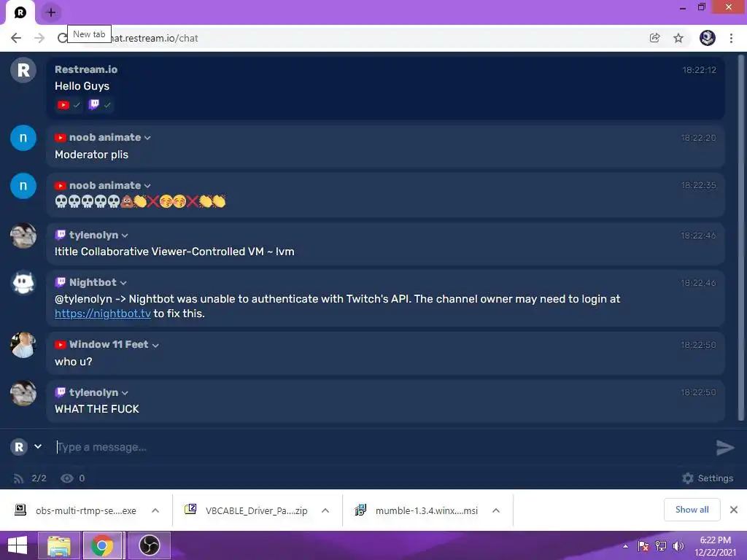Image resolution: width=747 pixels, height=560 pixels.
Task: Click noob animate avatar beside Moderator plis
Action: click(x=23, y=138)
